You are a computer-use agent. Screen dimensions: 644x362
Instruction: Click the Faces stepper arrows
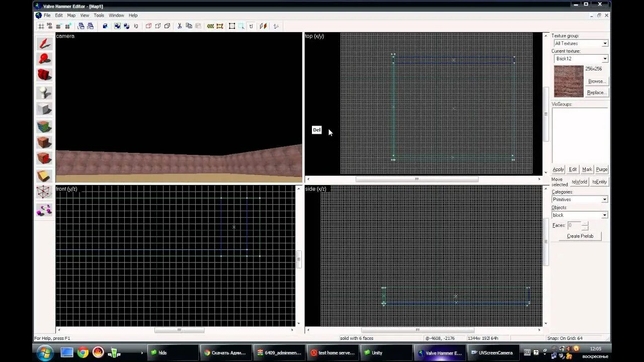point(585,226)
